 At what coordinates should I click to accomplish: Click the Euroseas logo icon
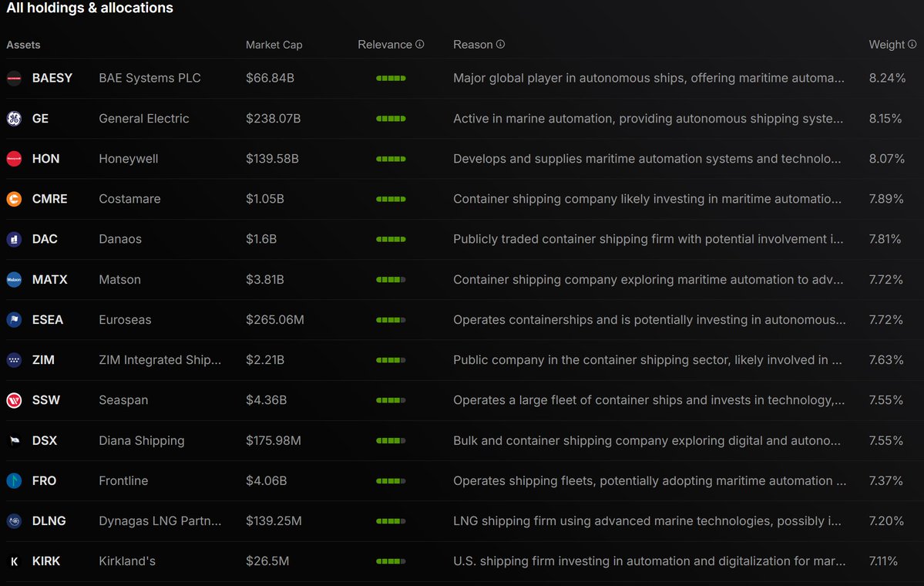[x=14, y=319]
